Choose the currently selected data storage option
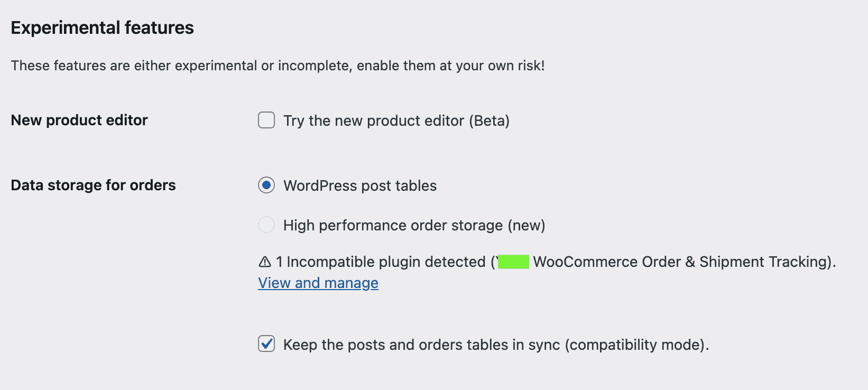This screenshot has width=868, height=390. point(266,185)
